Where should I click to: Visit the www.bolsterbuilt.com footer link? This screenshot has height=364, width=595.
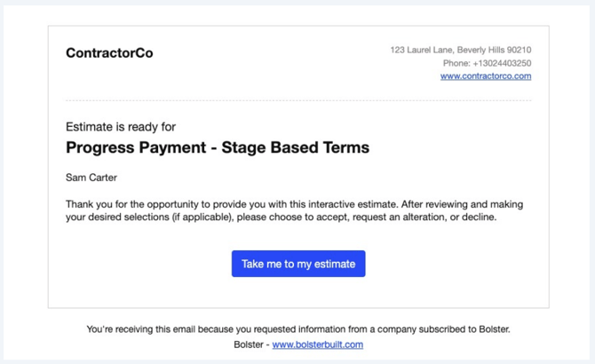pyautogui.click(x=317, y=344)
